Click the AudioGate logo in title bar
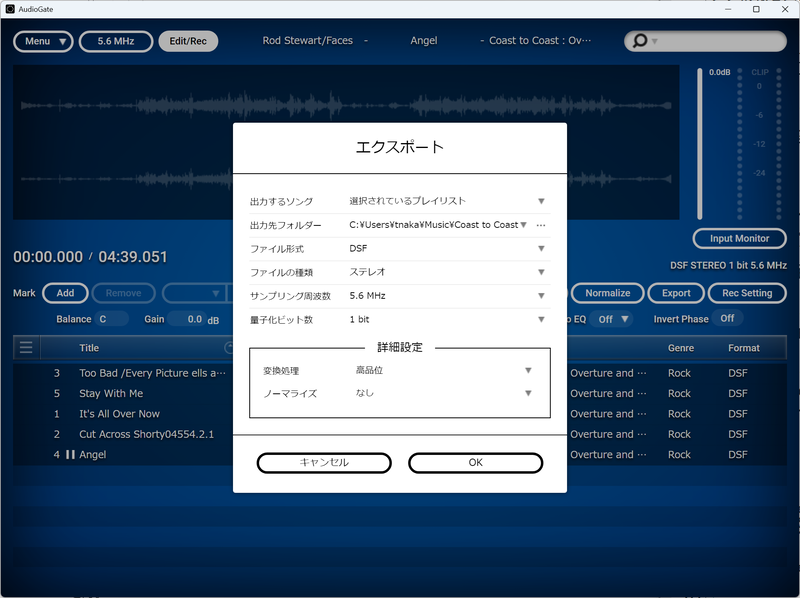The image size is (800, 598). pyautogui.click(x=11, y=9)
